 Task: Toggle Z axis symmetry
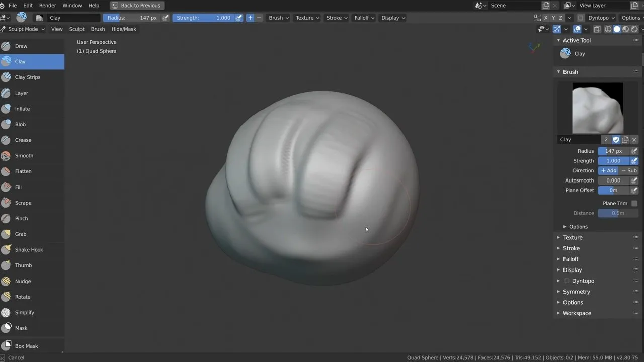(561, 18)
